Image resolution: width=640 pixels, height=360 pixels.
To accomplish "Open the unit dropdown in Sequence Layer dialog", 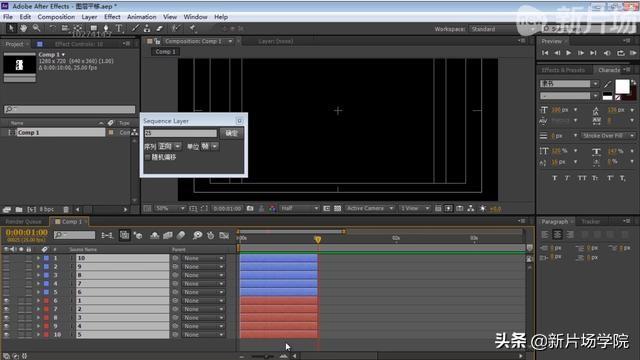I will (x=209, y=146).
